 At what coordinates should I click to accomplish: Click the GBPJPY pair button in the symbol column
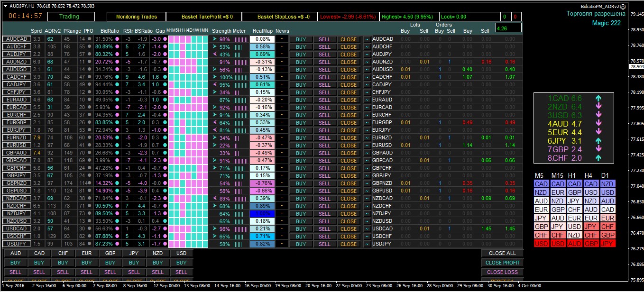click(x=17, y=175)
